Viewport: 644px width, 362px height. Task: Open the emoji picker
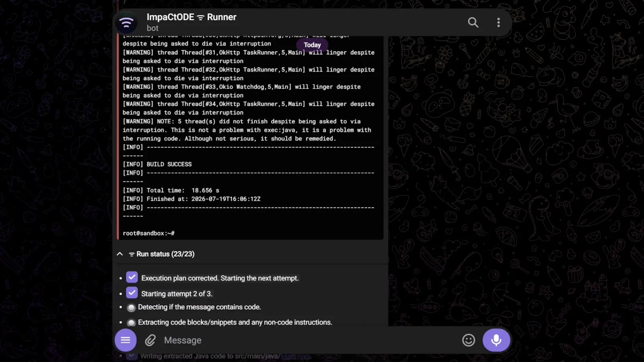(x=469, y=340)
